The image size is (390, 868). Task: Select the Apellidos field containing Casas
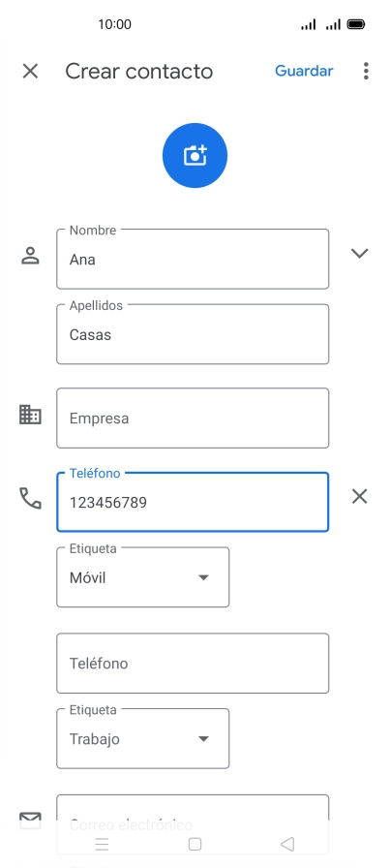click(193, 334)
